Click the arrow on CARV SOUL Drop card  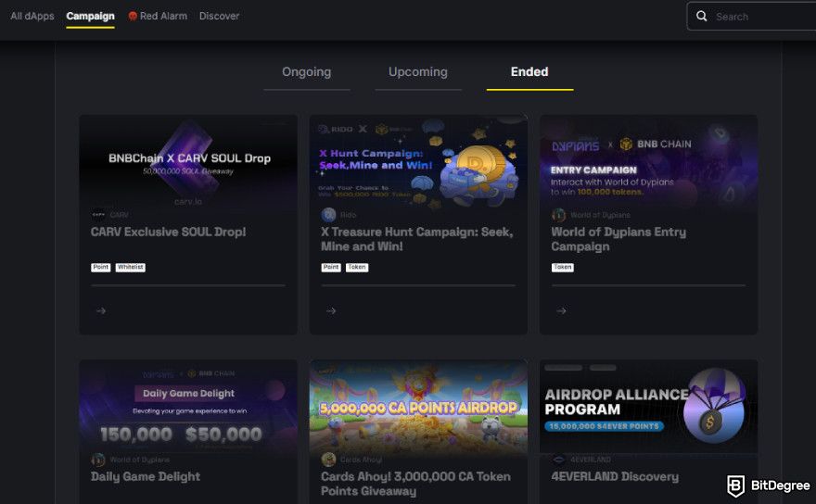click(101, 311)
